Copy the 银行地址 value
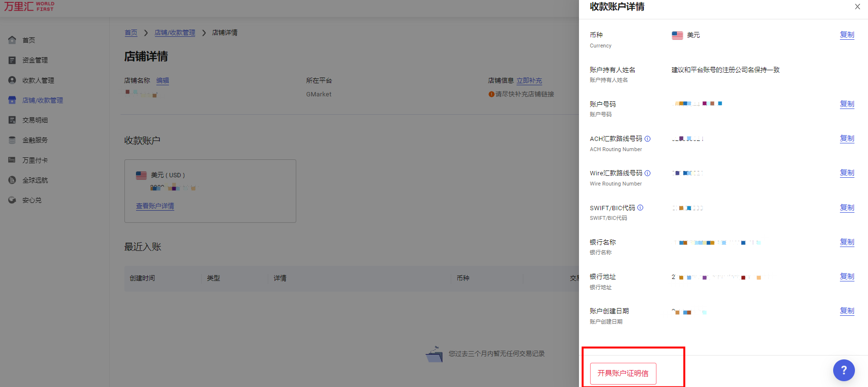 pyautogui.click(x=847, y=277)
